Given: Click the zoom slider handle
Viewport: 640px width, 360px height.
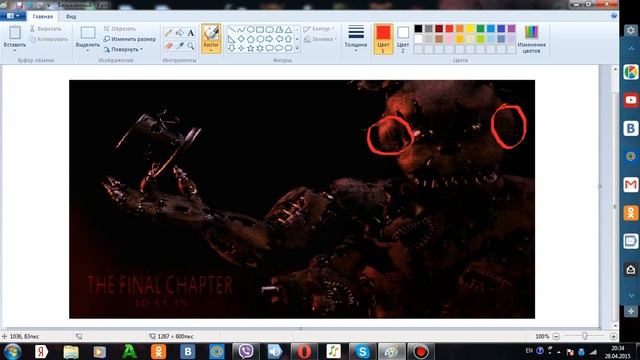Looking at the screenshot, I should [584, 336].
